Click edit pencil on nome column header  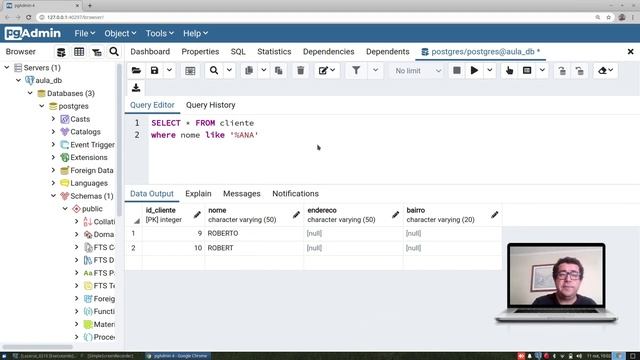[x=296, y=215]
